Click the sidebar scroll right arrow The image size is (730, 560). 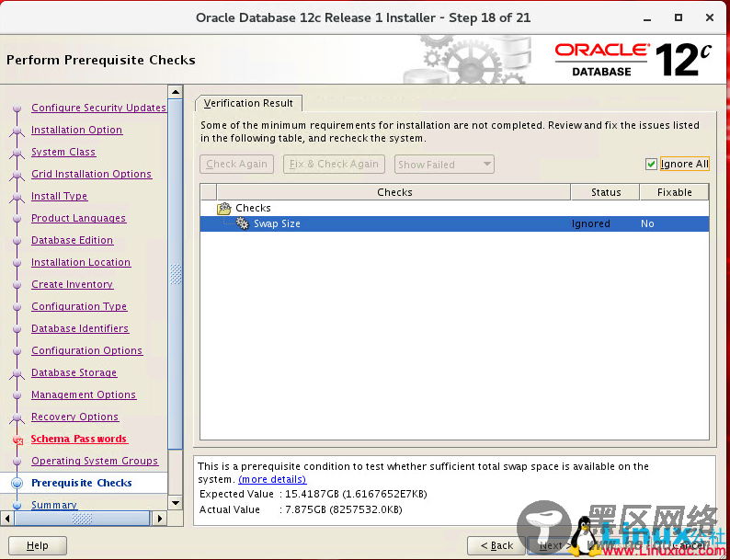click(x=159, y=518)
